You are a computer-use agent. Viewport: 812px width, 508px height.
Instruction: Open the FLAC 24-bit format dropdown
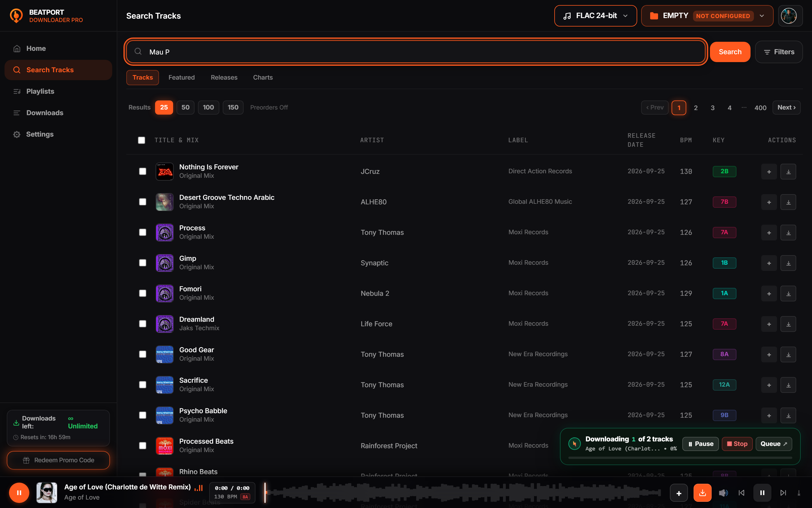click(595, 16)
